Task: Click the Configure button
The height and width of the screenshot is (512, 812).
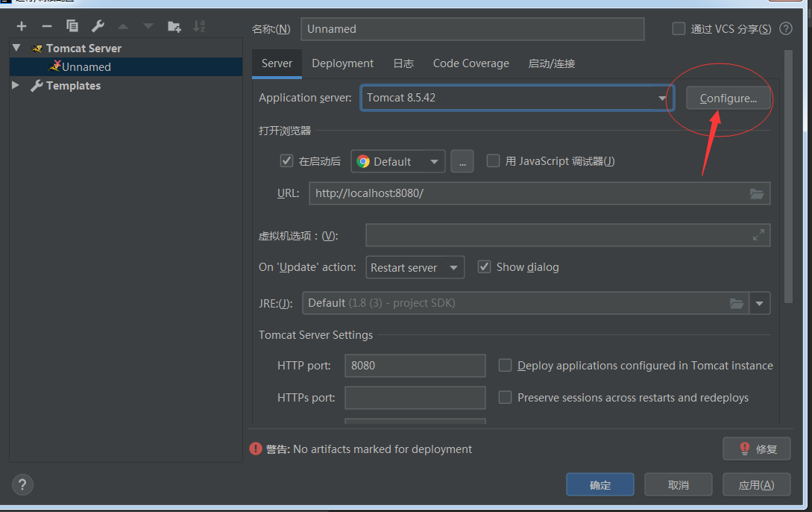Action: (x=728, y=98)
